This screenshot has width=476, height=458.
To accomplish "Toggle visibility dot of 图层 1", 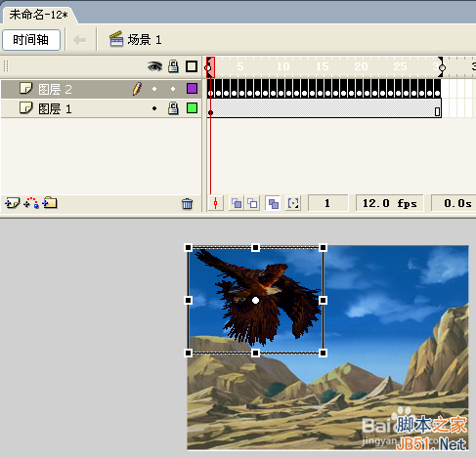I will coord(154,108).
